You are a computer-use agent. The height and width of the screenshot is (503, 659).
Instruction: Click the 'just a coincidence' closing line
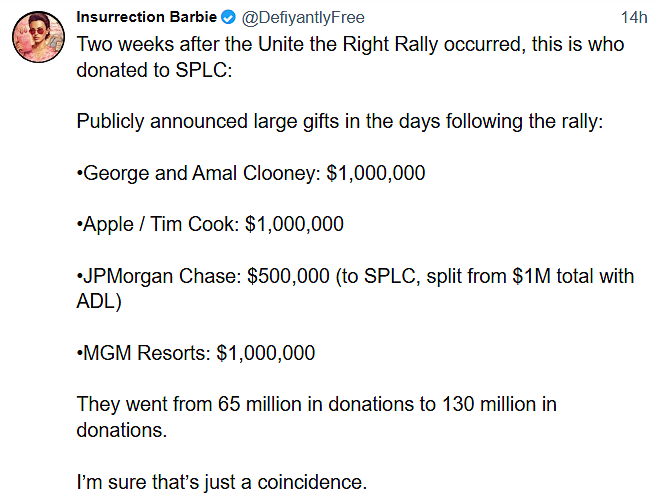[x=286, y=482]
